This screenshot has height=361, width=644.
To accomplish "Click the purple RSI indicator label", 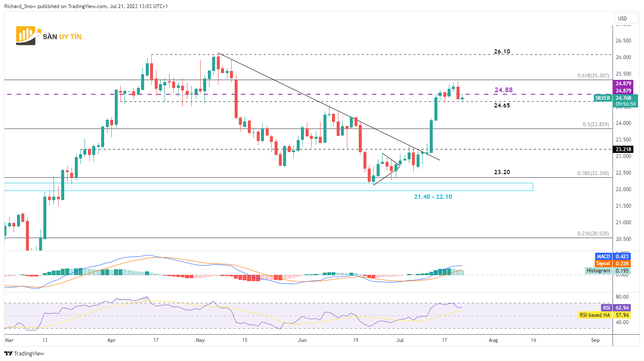I will coord(607,308).
